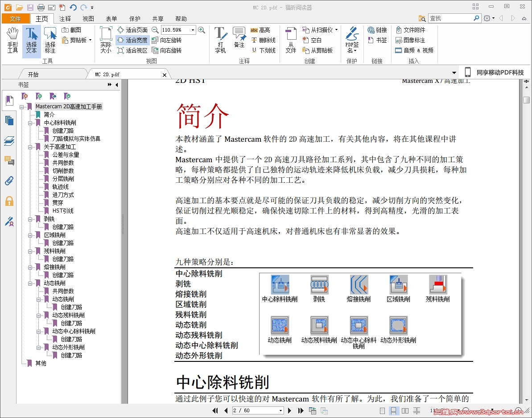532x418 pixels.
Task: Open the Comments side panel
Action: click(9, 160)
